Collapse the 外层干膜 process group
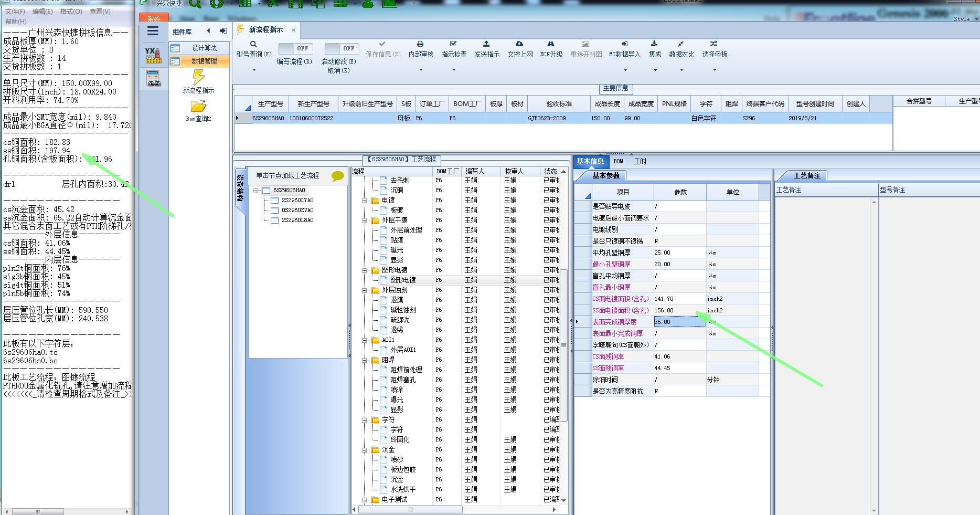980x515 pixels. tap(365, 220)
